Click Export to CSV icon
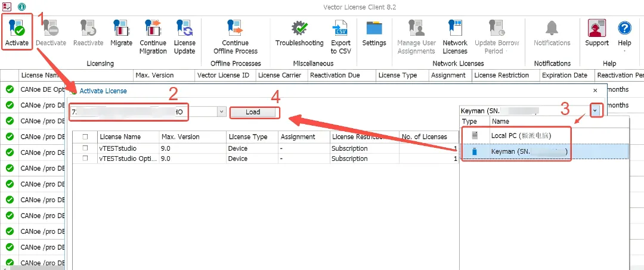 pyautogui.click(x=340, y=28)
